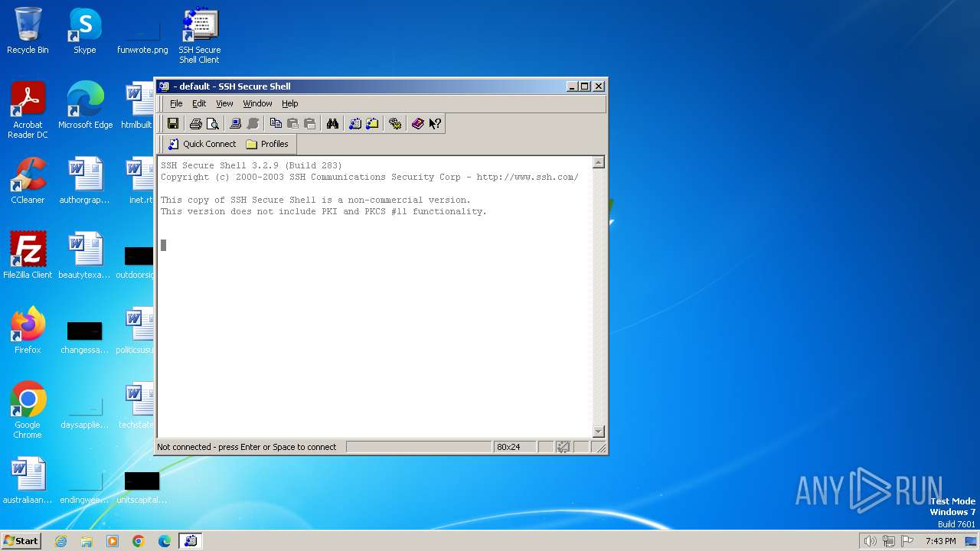Click the Save floppy disk icon
The height and width of the screenshot is (551, 980).
173,123
